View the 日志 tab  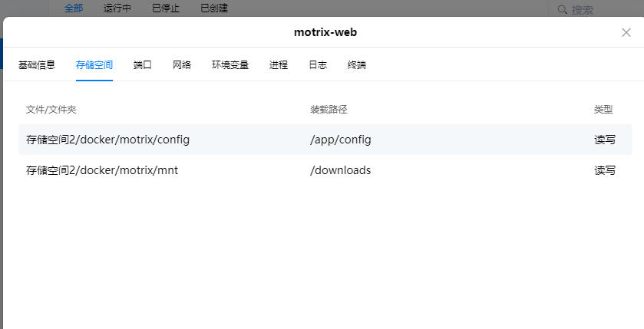click(318, 65)
